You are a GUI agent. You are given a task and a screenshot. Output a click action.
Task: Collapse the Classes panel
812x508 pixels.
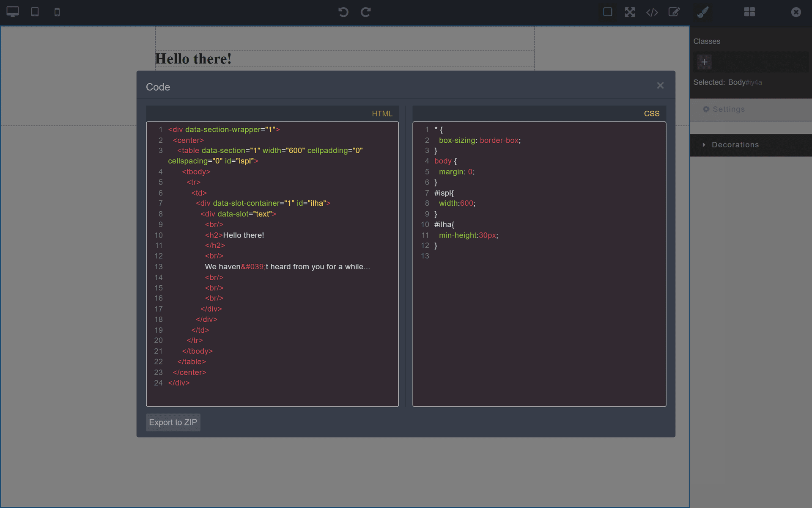pyautogui.click(x=707, y=41)
